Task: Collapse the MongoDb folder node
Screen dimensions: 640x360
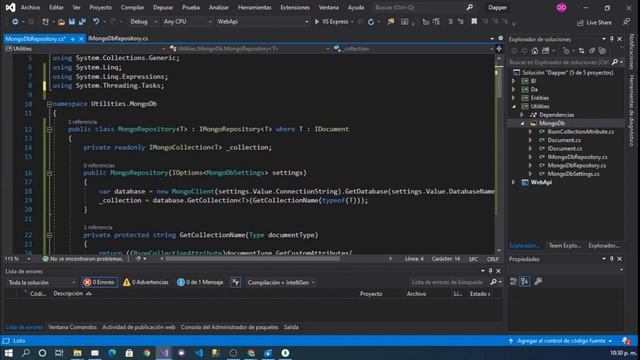Action: click(x=522, y=123)
